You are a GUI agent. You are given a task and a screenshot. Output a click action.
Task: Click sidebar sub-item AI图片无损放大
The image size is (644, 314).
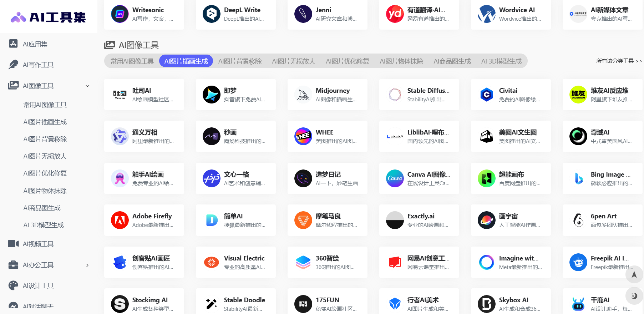[x=45, y=156]
